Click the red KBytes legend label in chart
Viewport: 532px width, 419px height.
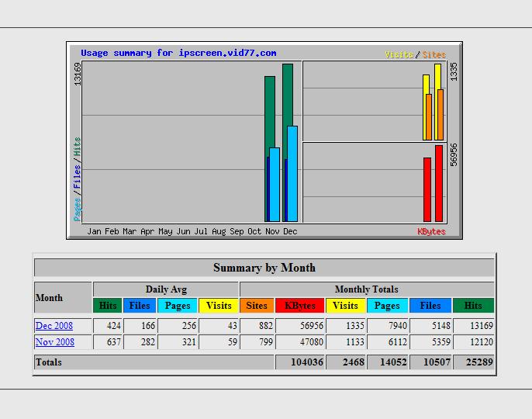click(431, 231)
